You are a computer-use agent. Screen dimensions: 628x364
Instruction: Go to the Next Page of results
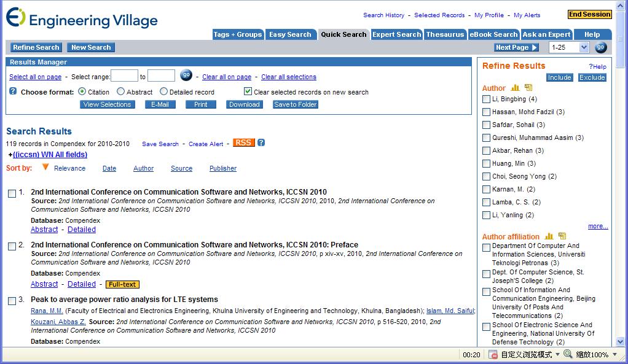click(516, 47)
